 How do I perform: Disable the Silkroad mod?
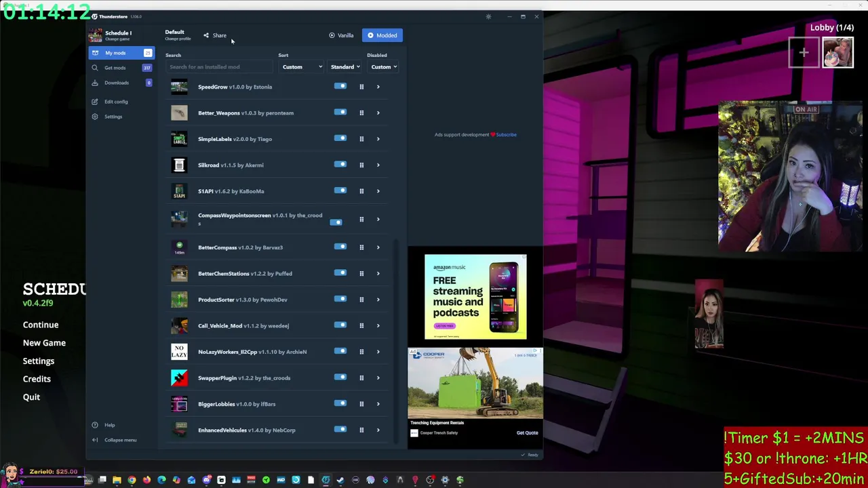coord(340,165)
